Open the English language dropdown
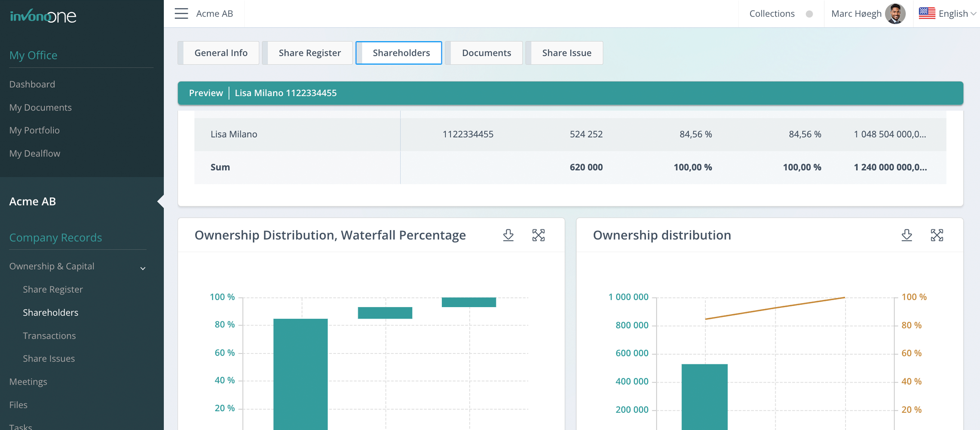980x430 pixels. [953, 13]
